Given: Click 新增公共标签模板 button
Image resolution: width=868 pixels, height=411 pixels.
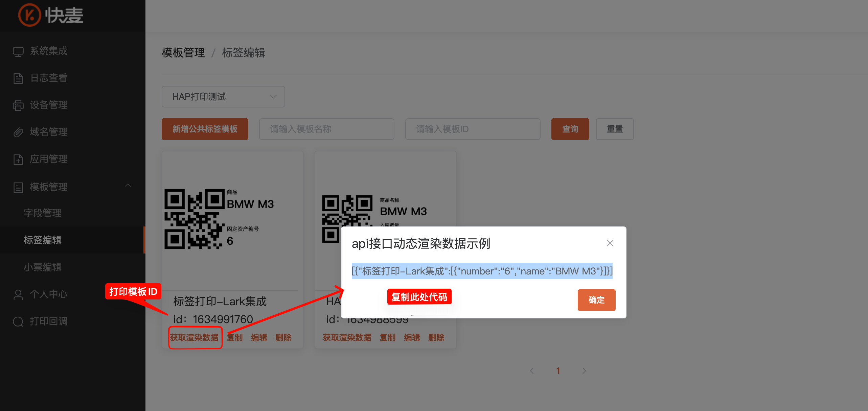Looking at the screenshot, I should (x=205, y=129).
